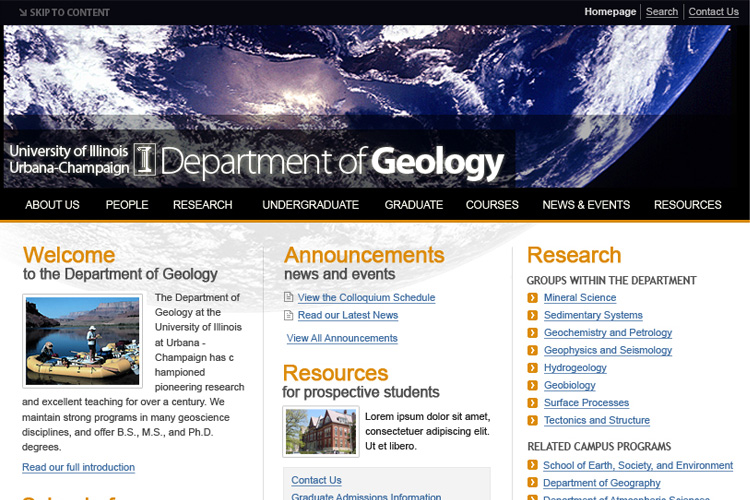Open Graduate Admissions Information link
Screen dimensions: 750x500
(366, 496)
